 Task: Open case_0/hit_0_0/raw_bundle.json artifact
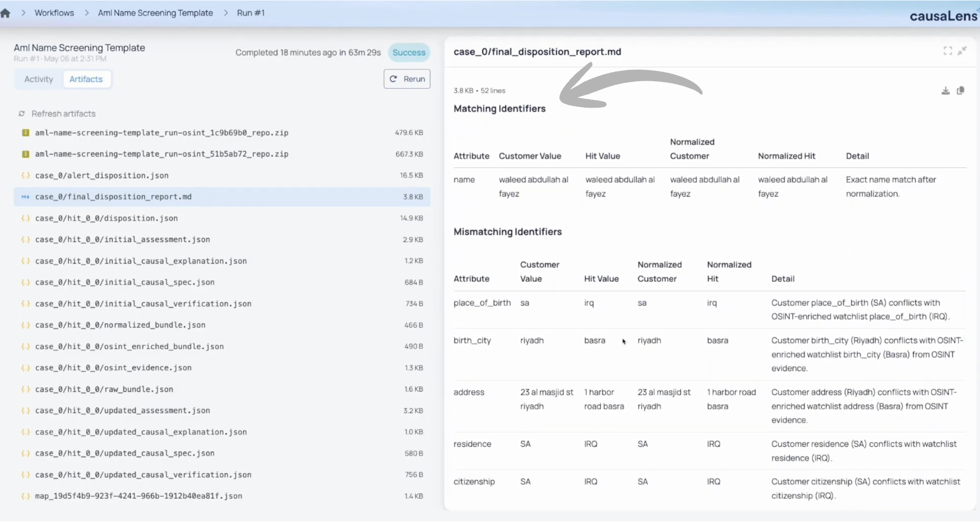[222, 389]
